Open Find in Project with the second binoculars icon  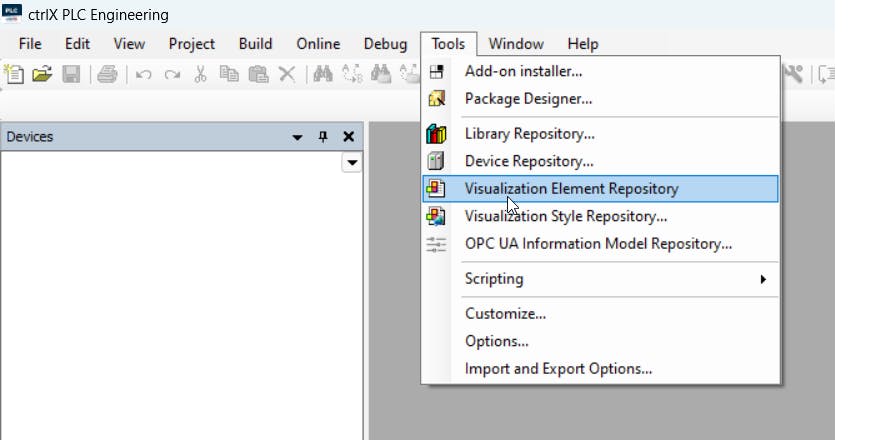click(x=381, y=74)
